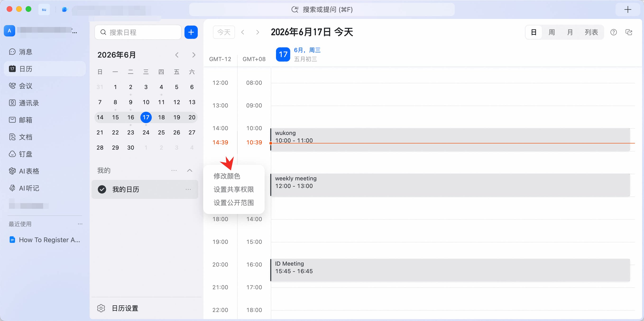Go to next month in mini calendar
The height and width of the screenshot is (321, 644).
[x=193, y=55]
